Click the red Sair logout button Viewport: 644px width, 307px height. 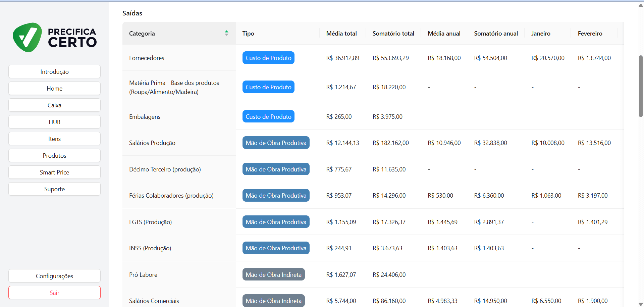[54, 293]
